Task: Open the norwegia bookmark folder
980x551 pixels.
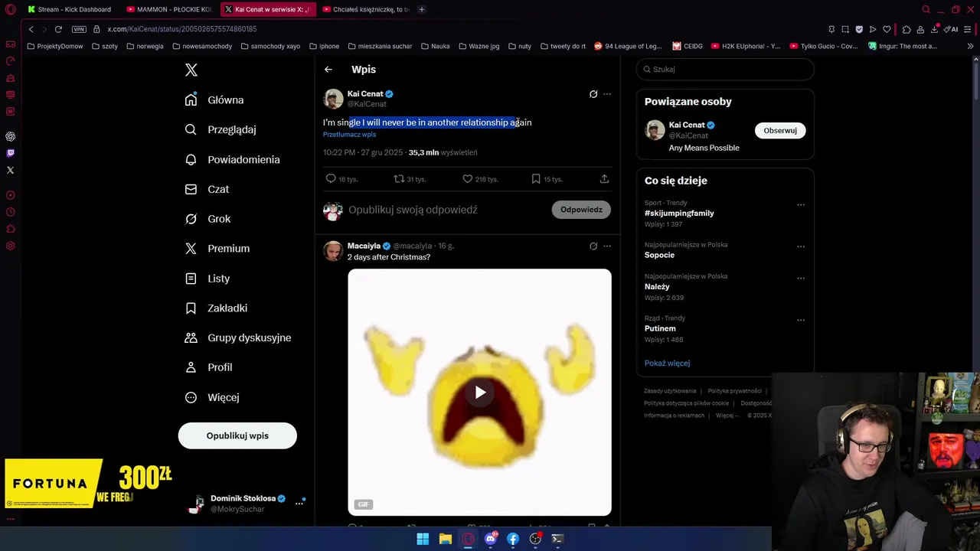Action: coord(145,46)
